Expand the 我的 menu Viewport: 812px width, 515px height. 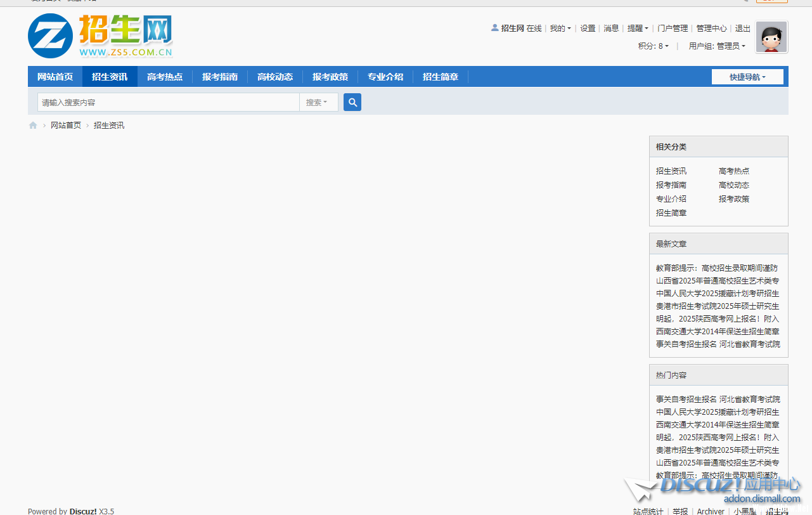[x=560, y=29]
